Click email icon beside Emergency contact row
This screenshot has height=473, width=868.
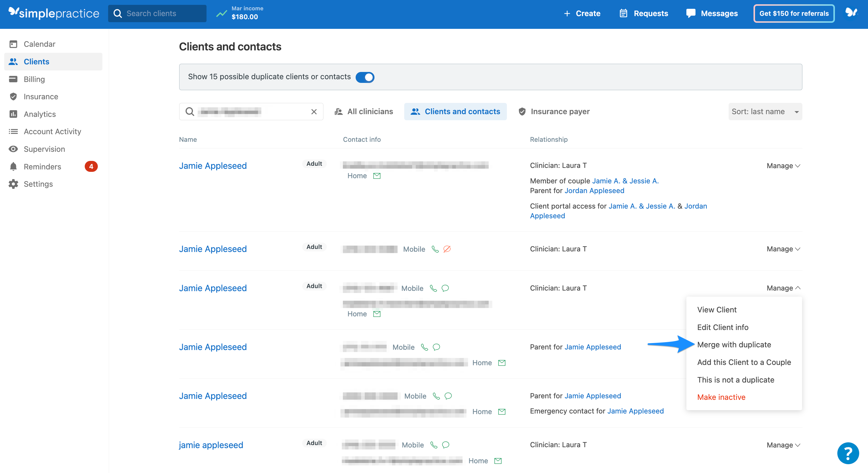click(x=502, y=412)
